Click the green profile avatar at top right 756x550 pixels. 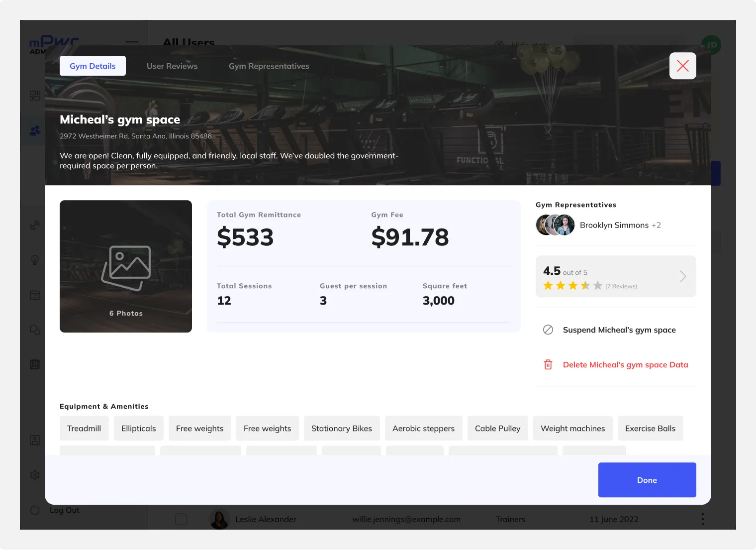click(x=711, y=45)
